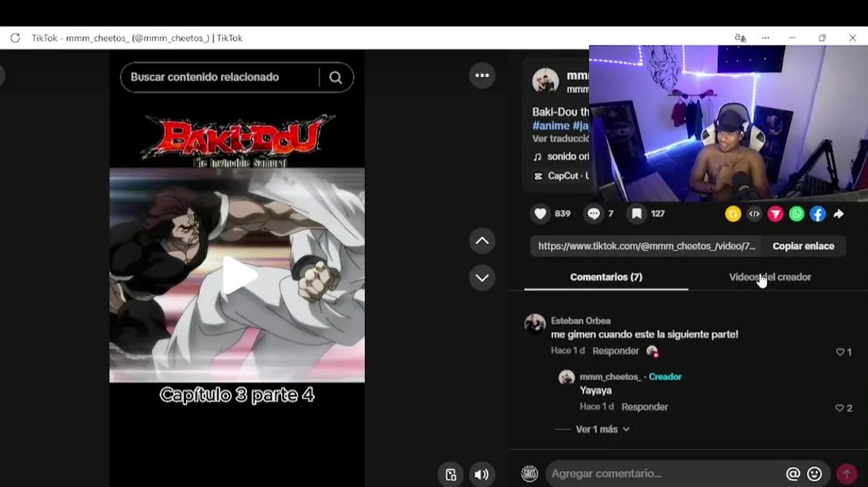Click the yellow repost icon
Viewport: 868px width, 487px height.
pyautogui.click(x=733, y=214)
